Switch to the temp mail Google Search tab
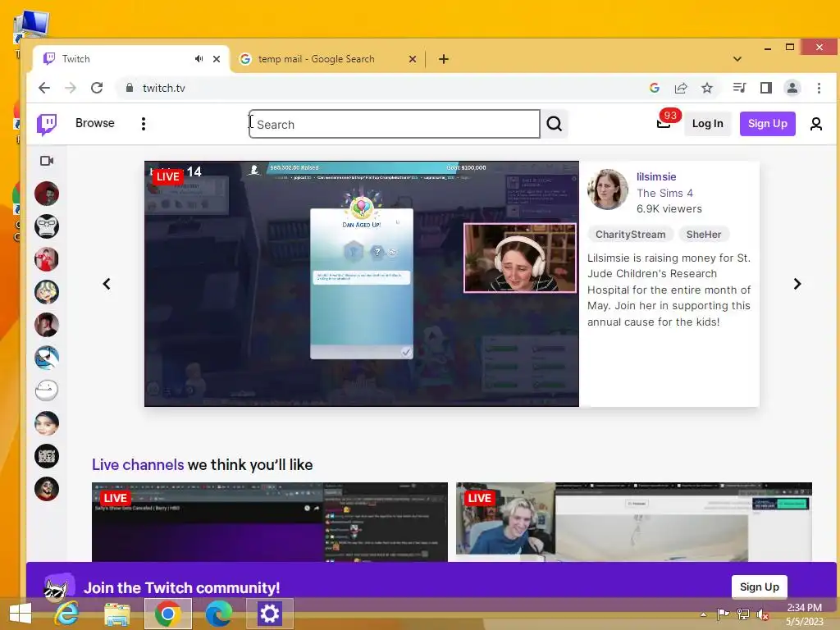The width and height of the screenshot is (840, 630). [328, 59]
